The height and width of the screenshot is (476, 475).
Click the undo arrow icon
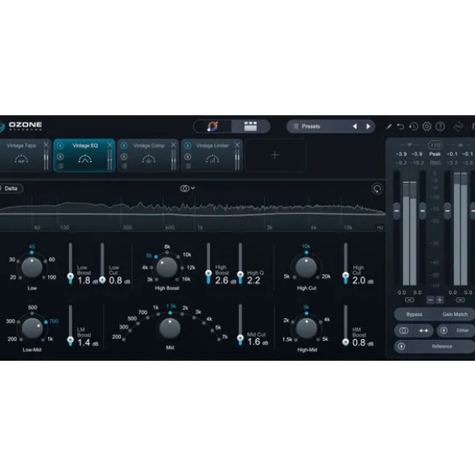click(x=401, y=126)
